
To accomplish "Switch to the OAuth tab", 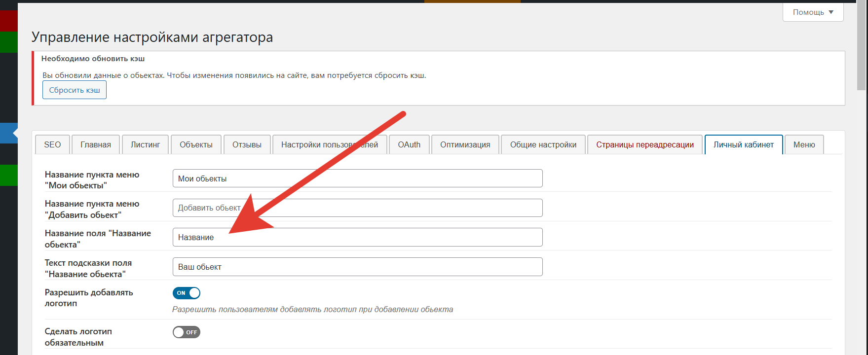I will click(409, 144).
